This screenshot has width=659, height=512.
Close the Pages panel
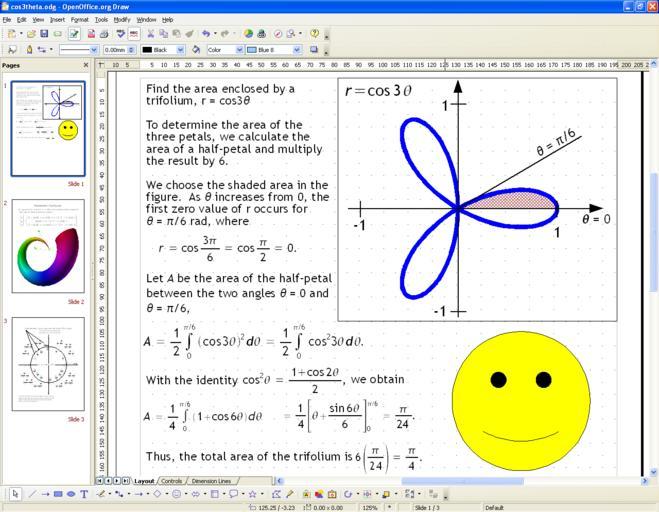pyautogui.click(x=86, y=66)
